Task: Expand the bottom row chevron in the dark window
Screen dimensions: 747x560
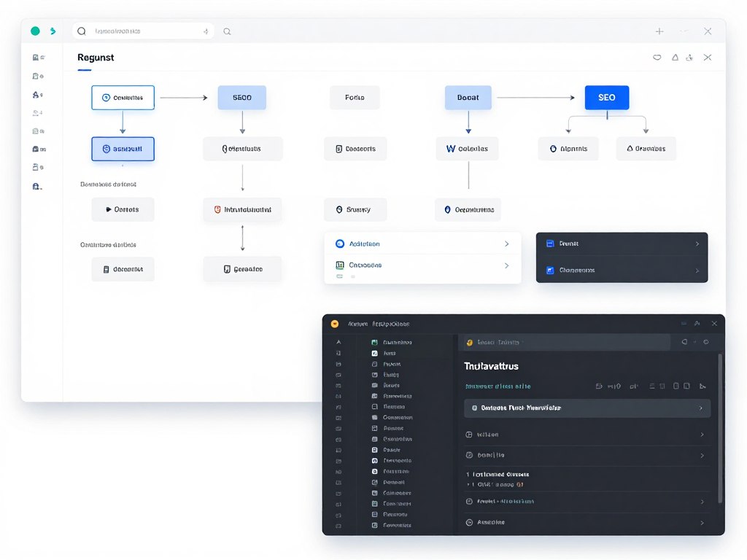Action: 702,522
